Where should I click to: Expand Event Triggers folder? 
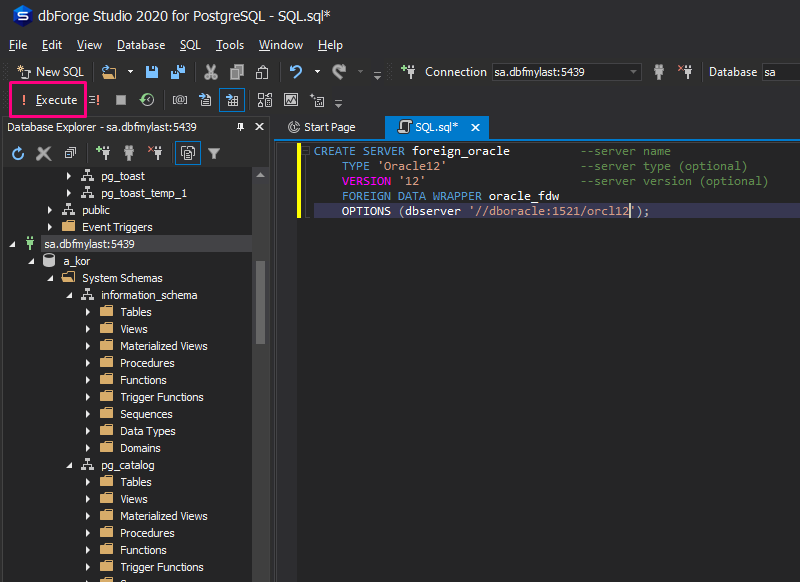click(x=49, y=227)
